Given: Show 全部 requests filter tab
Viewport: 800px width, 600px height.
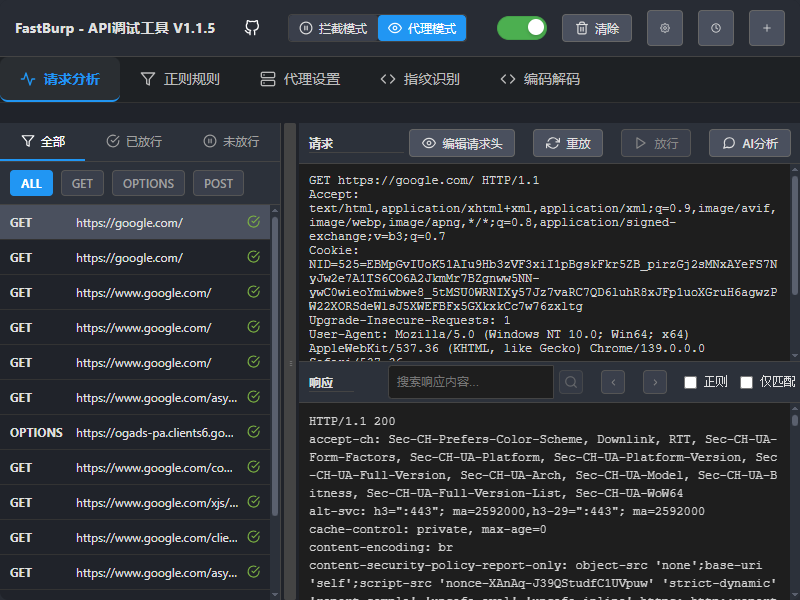Looking at the screenshot, I should coord(43,141).
